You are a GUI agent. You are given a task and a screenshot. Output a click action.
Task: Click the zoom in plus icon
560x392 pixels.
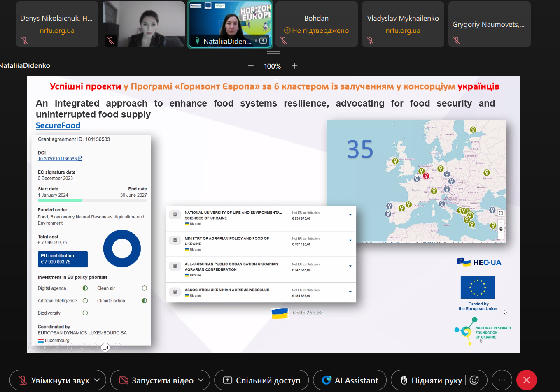[x=294, y=66]
